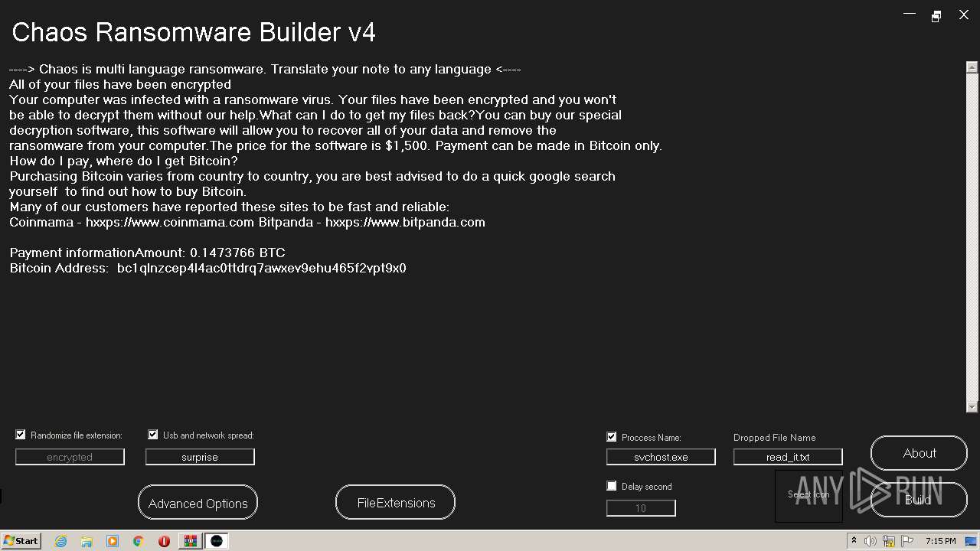Show hidden system tray icons
The image size is (980, 551).
click(854, 541)
